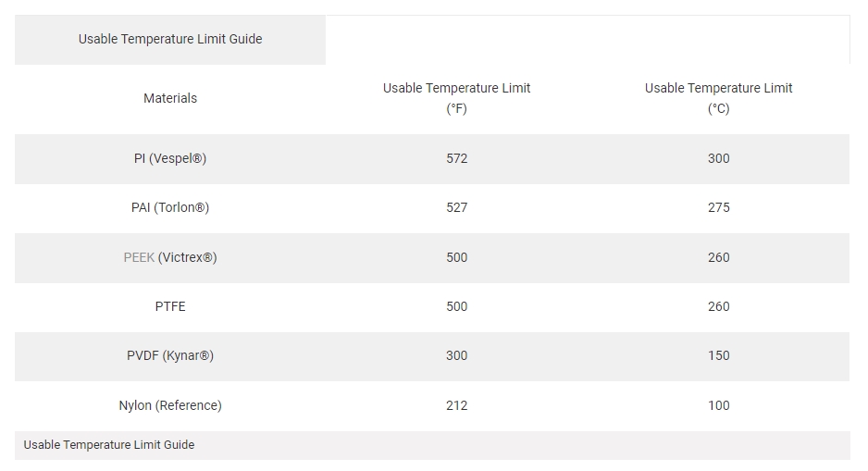Select the 150 Celsius value for PVDF
Viewport: 868px width, 471px height.
[x=718, y=356]
